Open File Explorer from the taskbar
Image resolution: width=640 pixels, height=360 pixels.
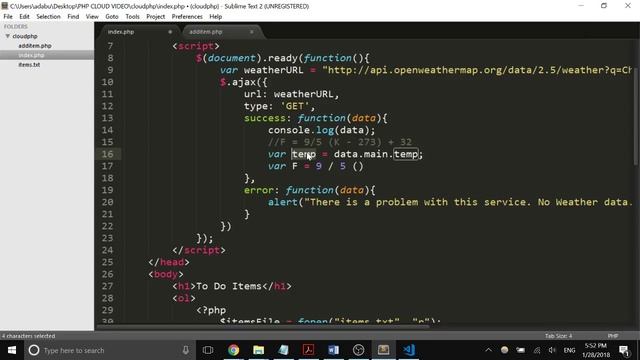point(258,350)
